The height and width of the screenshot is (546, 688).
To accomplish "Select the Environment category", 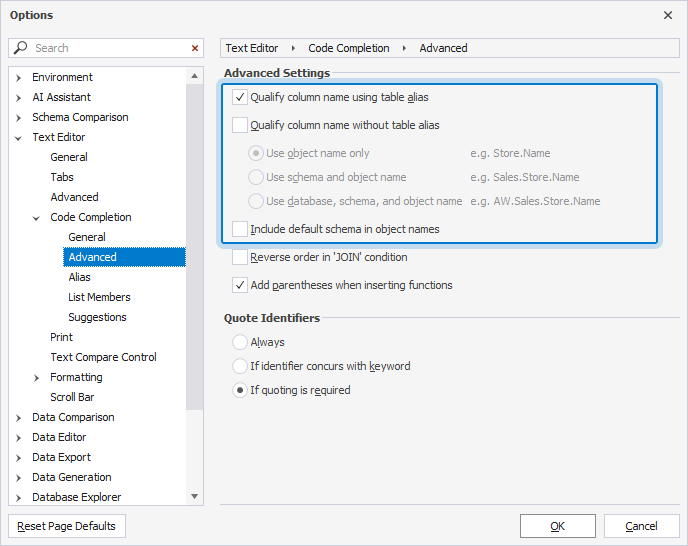I will pos(62,77).
